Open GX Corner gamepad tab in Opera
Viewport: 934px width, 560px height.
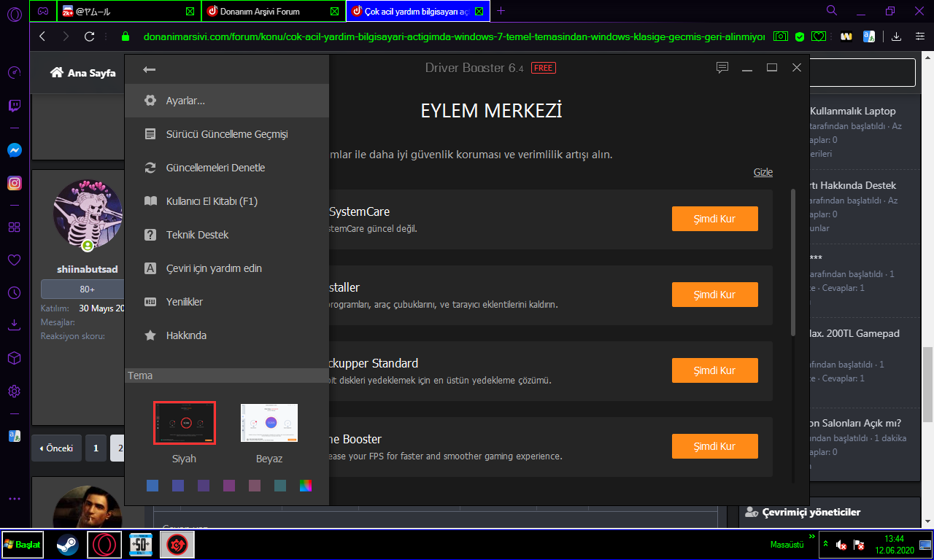(x=43, y=11)
